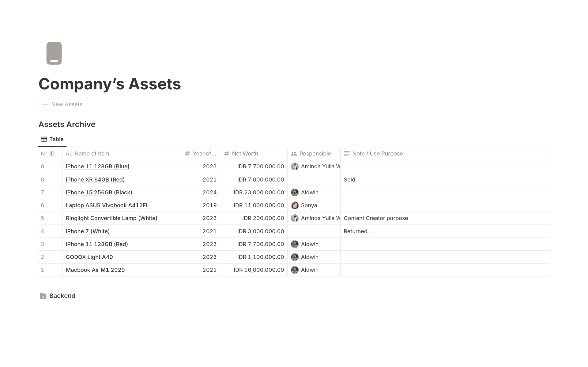
Task: Click the # icon on Net Worth column
Action: [x=226, y=154]
